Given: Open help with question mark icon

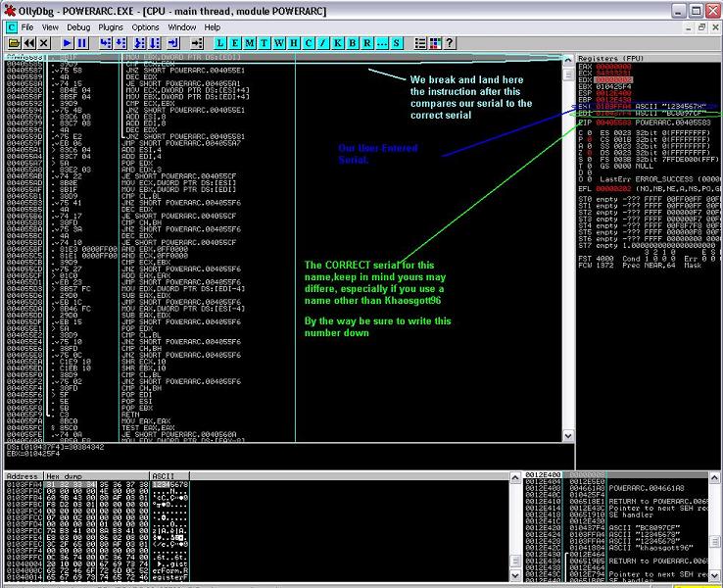Looking at the screenshot, I should pos(450,43).
